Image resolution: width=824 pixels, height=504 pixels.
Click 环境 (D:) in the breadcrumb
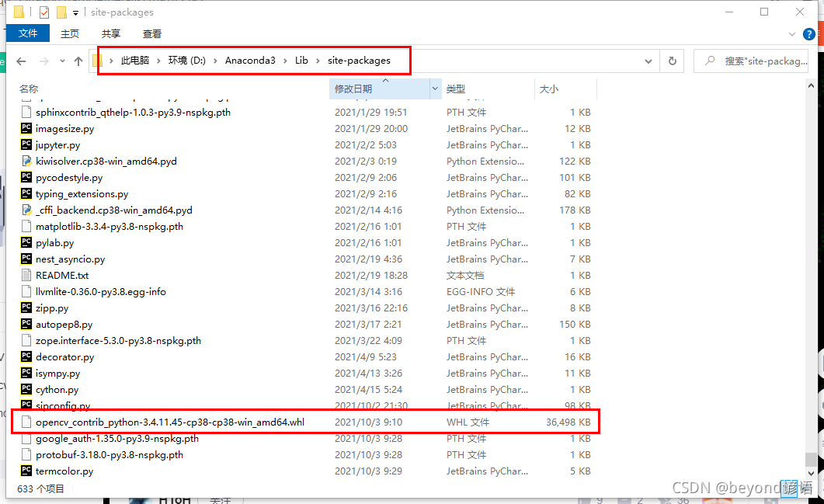click(x=186, y=61)
